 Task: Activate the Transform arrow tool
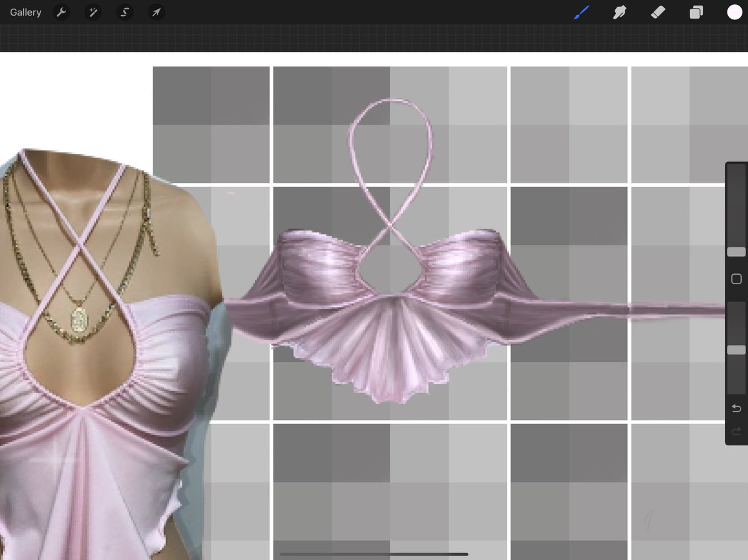[156, 12]
